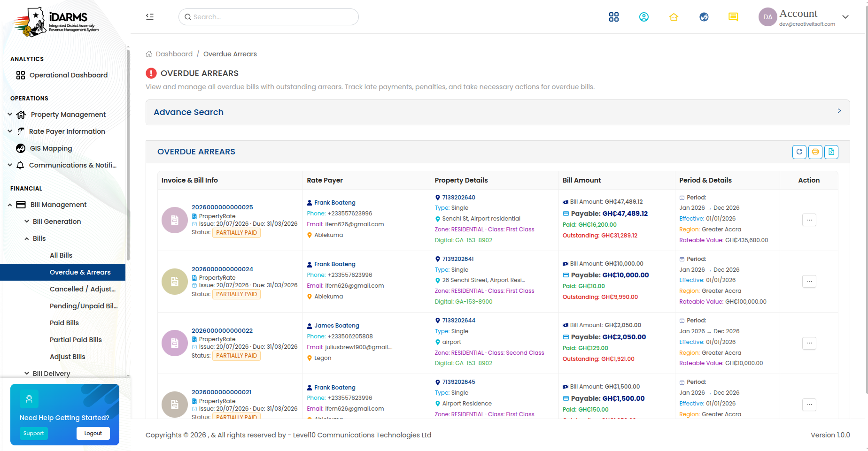
Task: Focus the top Search field
Action: point(269,17)
